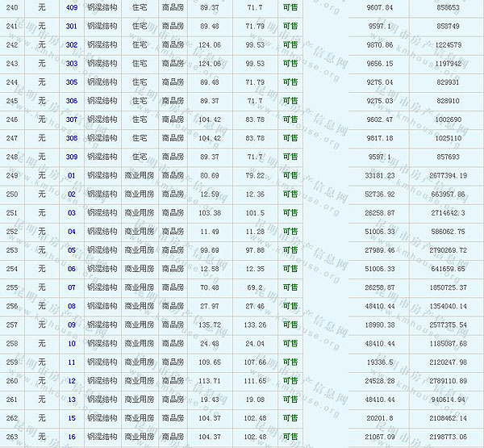The image size is (484, 448).
Task: Click area value 135.72 in row 257
Action: pos(209,324)
